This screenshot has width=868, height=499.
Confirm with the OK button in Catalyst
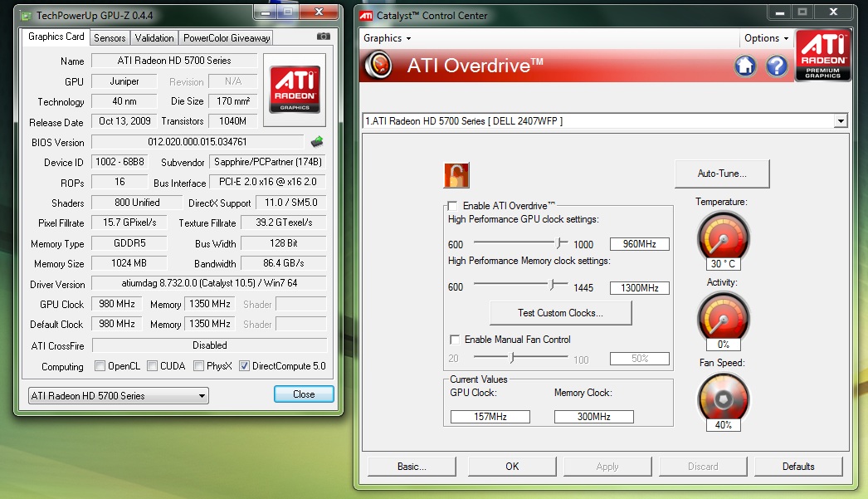click(512, 467)
